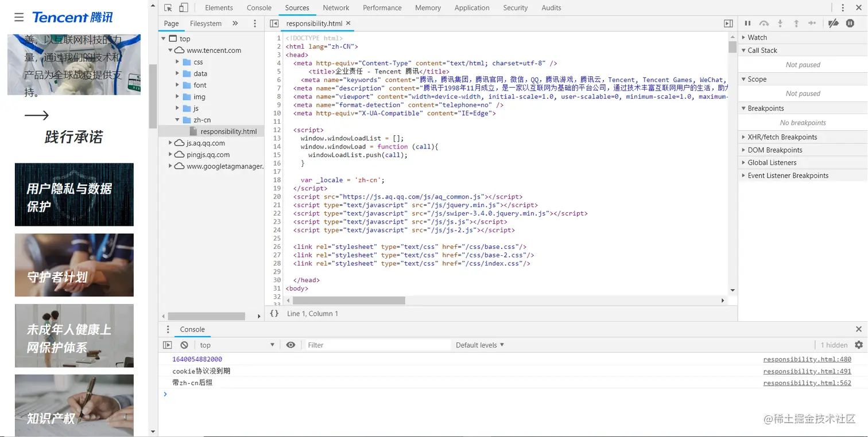Close the console drawer

click(859, 329)
